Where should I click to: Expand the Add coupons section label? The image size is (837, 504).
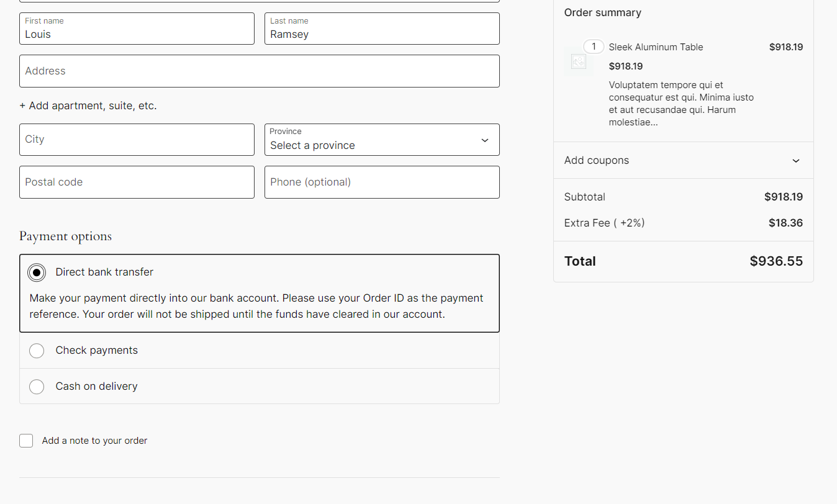pyautogui.click(x=597, y=160)
